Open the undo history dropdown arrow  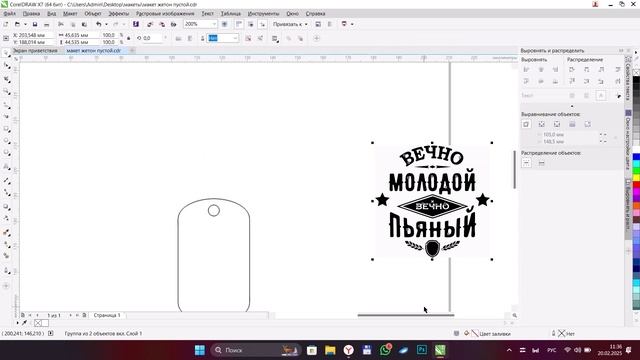point(106,24)
